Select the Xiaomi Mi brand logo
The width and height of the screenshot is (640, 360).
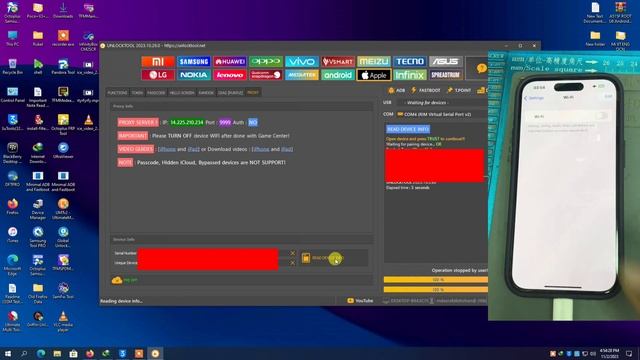[158, 62]
